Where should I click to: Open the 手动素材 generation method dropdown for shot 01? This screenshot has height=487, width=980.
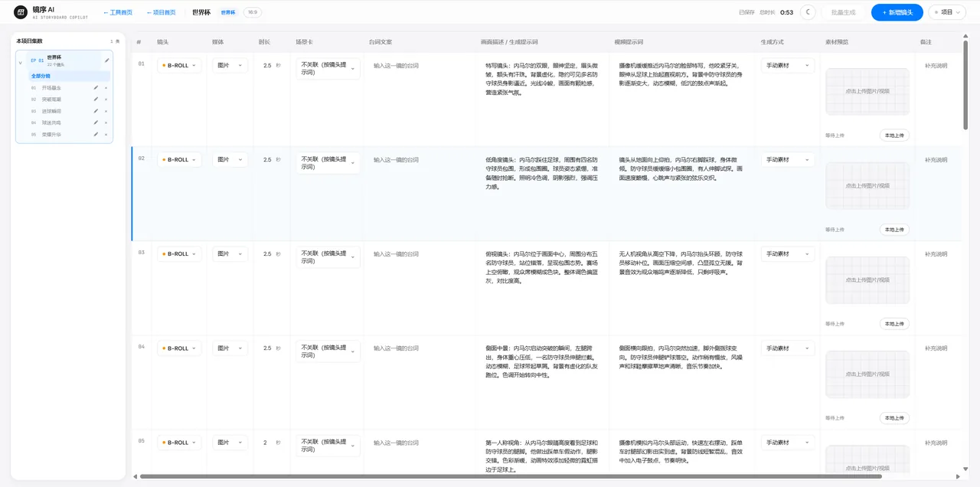click(x=788, y=66)
